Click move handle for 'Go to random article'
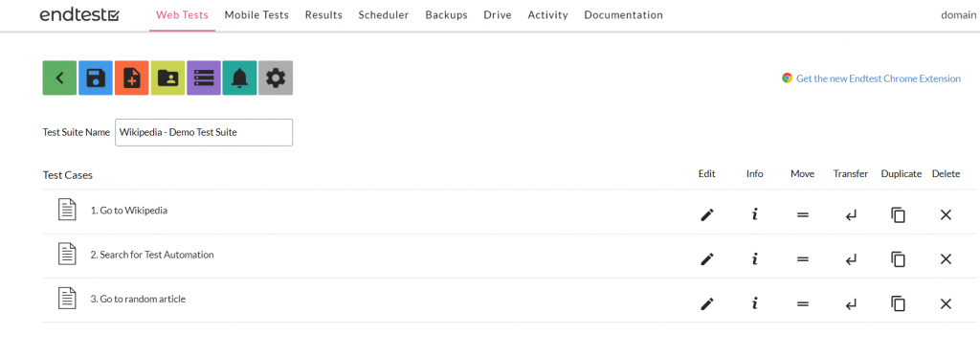The image size is (980, 357). coord(803,303)
